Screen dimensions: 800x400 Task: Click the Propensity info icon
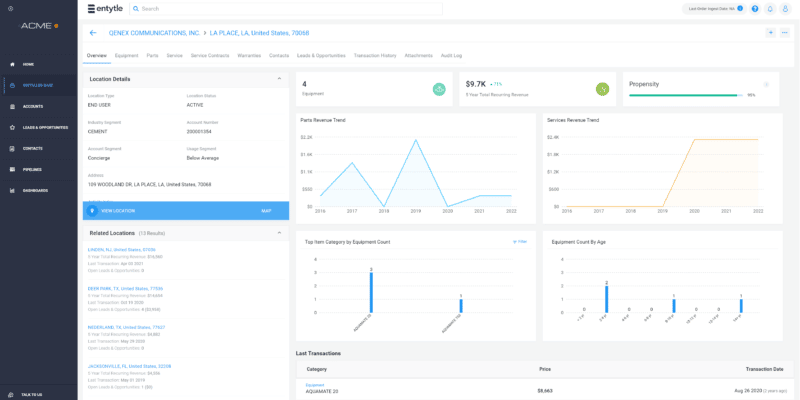click(x=766, y=84)
